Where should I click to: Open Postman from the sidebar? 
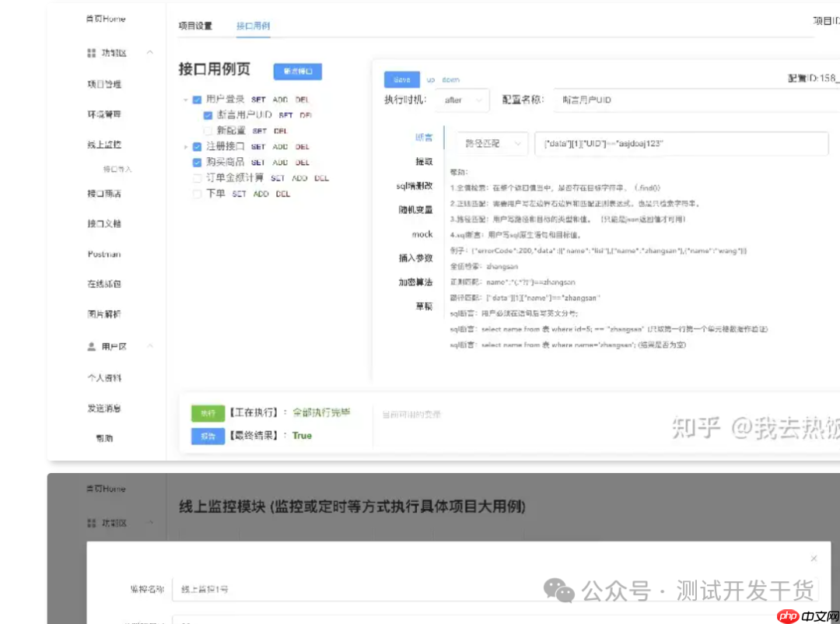pos(105,254)
